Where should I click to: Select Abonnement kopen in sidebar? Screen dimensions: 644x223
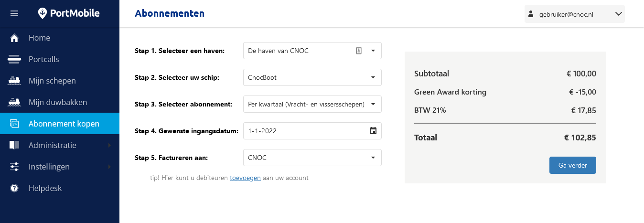point(60,124)
